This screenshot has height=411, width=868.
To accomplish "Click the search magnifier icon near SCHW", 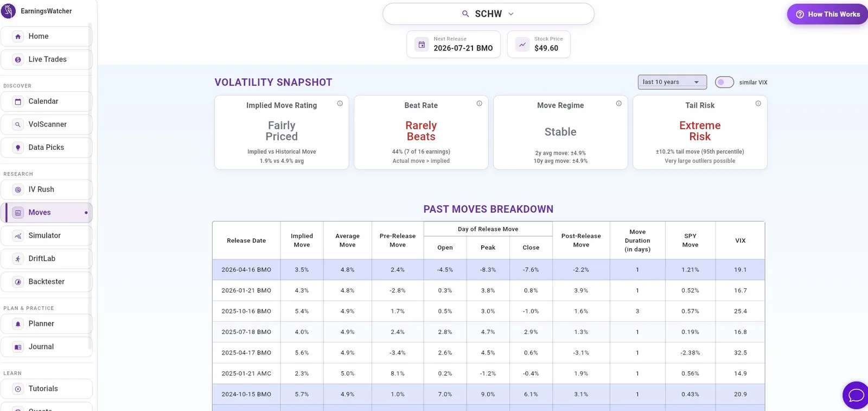I will 465,14.
